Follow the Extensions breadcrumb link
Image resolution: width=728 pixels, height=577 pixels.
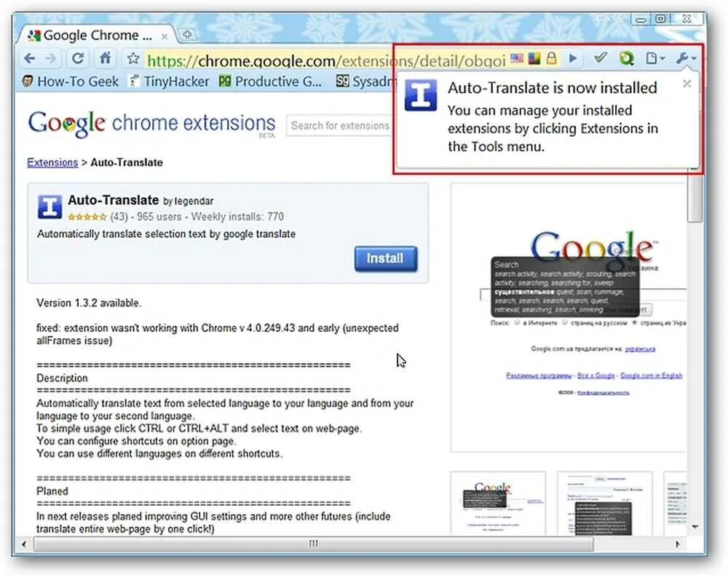52,162
